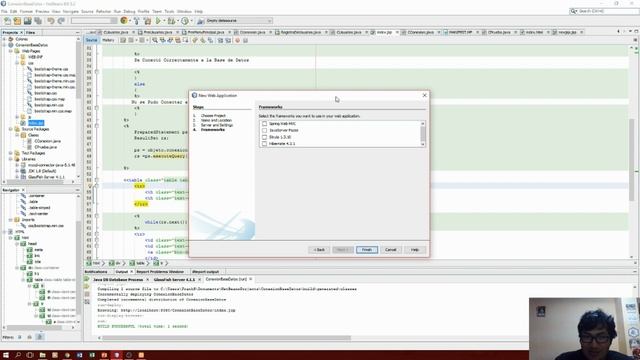Screen dimensions: 640x360
Task: Select the index.jsp file in Projects
Action: click(x=36, y=123)
